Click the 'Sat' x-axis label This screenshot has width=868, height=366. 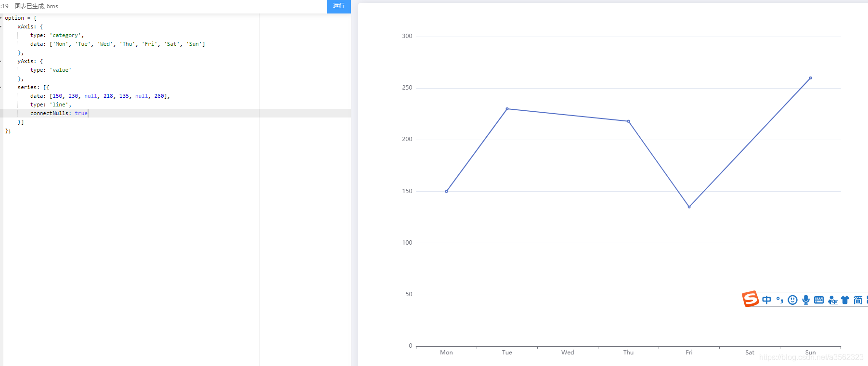coord(750,353)
